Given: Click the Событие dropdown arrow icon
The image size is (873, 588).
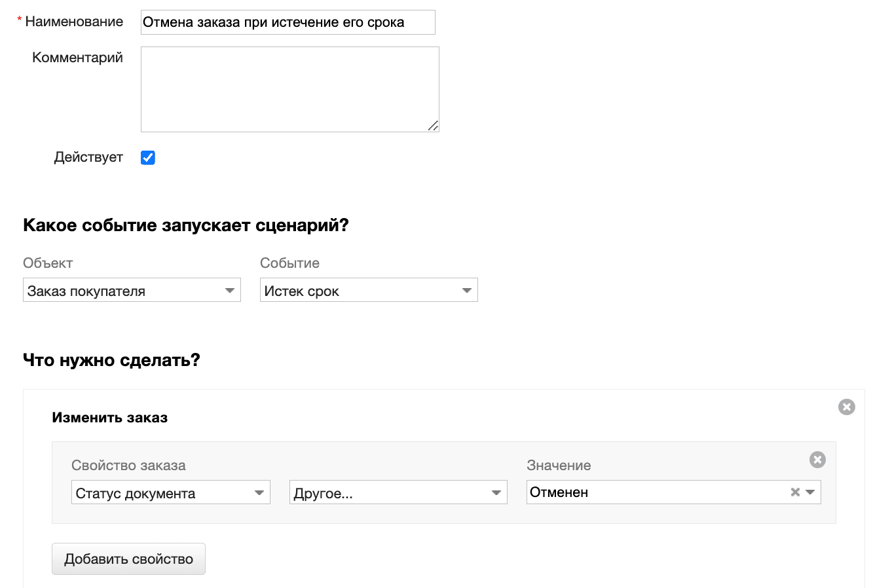Looking at the screenshot, I should (467, 290).
